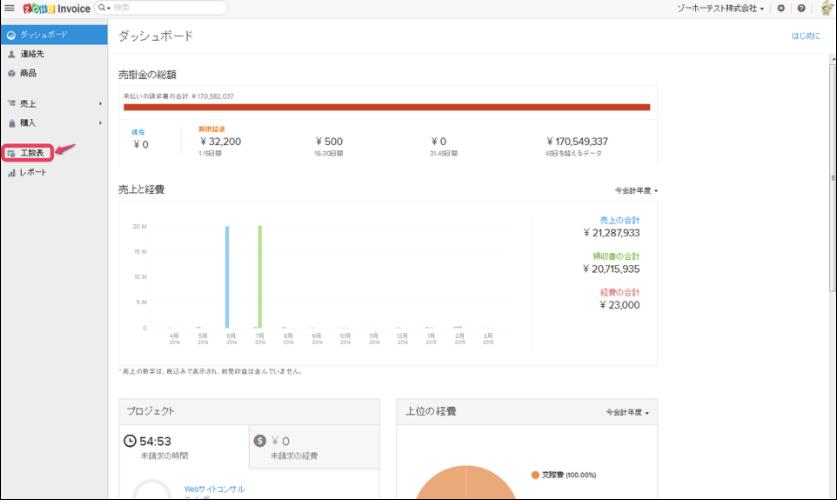Viewport: 837px width, 500px height.
Task: Click the ¥20,715,935 receipts total
Action: [611, 269]
